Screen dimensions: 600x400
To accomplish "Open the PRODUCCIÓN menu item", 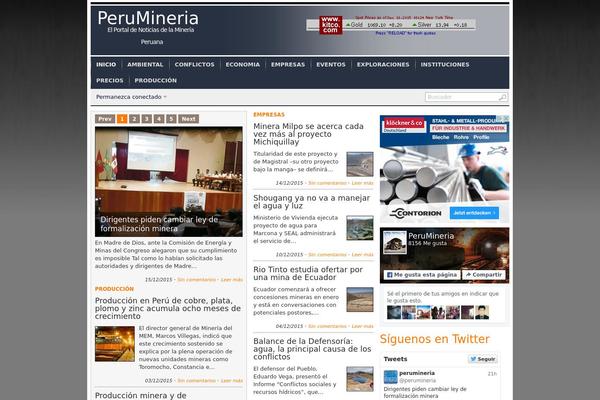I will click(x=155, y=81).
